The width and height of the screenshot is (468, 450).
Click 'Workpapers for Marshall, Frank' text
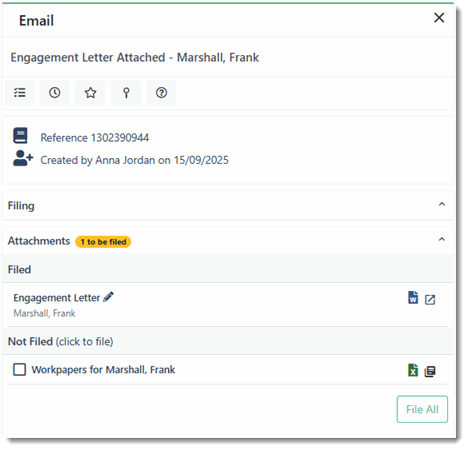[x=103, y=369]
